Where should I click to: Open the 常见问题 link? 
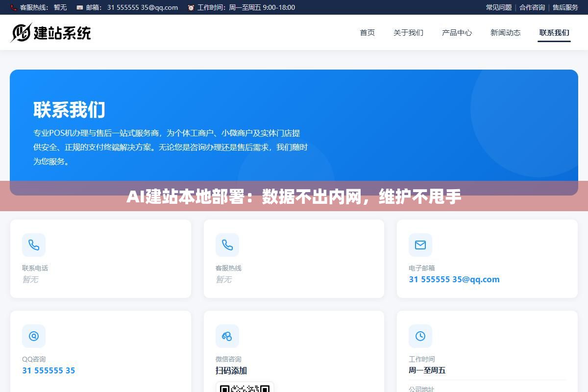[499, 7]
